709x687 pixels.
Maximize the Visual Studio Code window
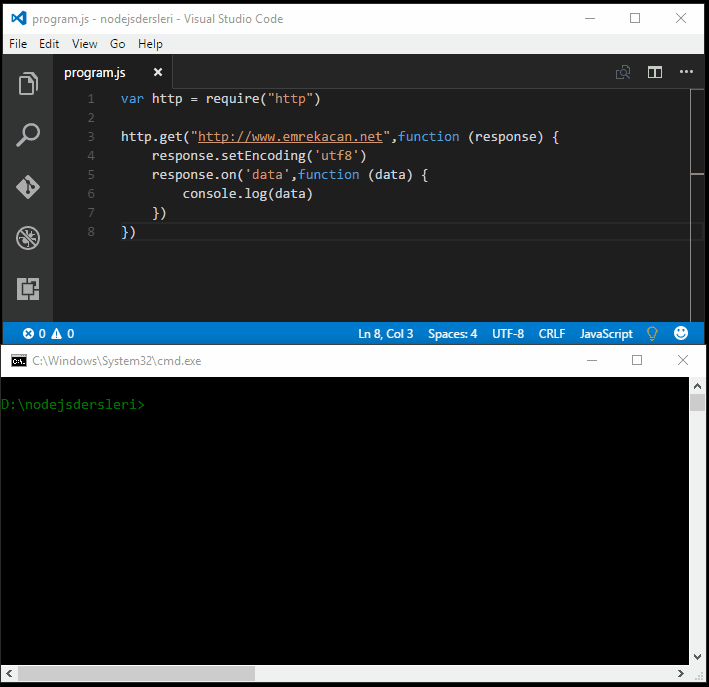tap(635, 18)
